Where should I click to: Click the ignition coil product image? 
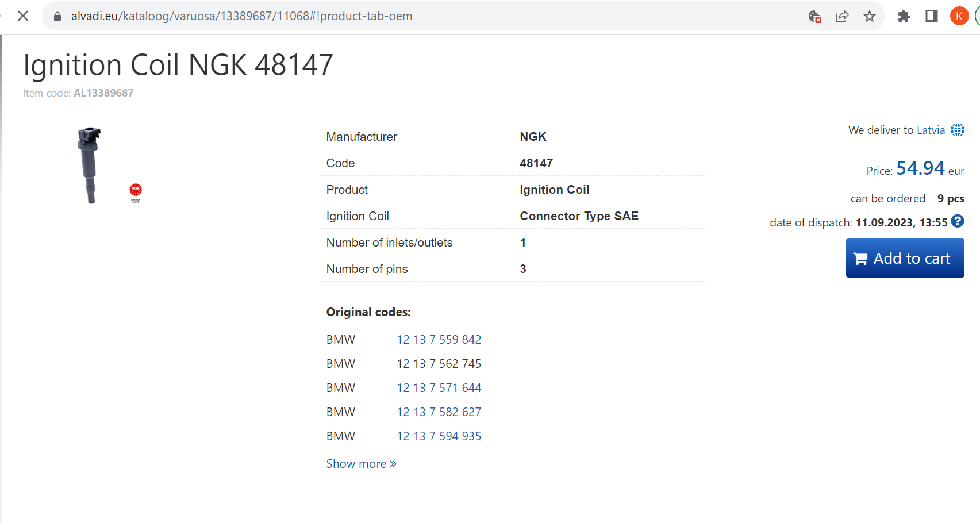pyautogui.click(x=90, y=165)
